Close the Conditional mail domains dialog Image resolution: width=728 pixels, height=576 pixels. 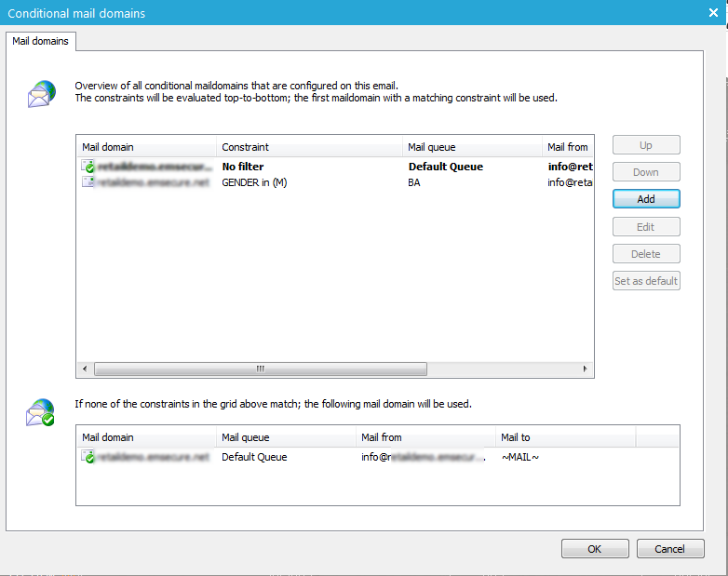coord(713,13)
